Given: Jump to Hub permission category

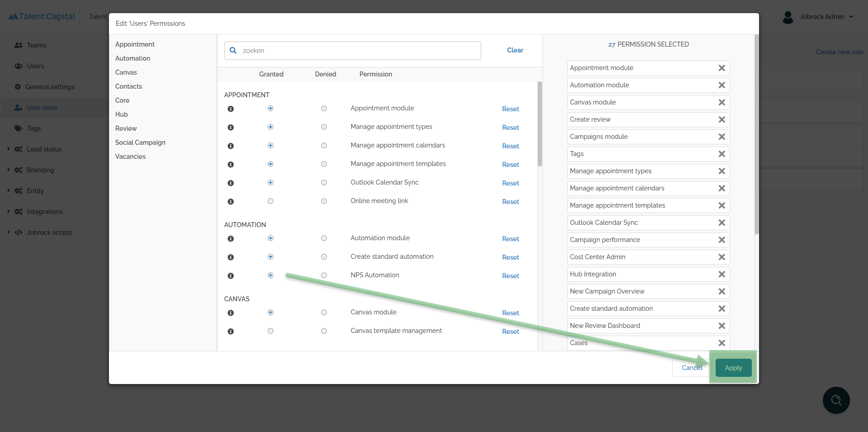Looking at the screenshot, I should [121, 114].
